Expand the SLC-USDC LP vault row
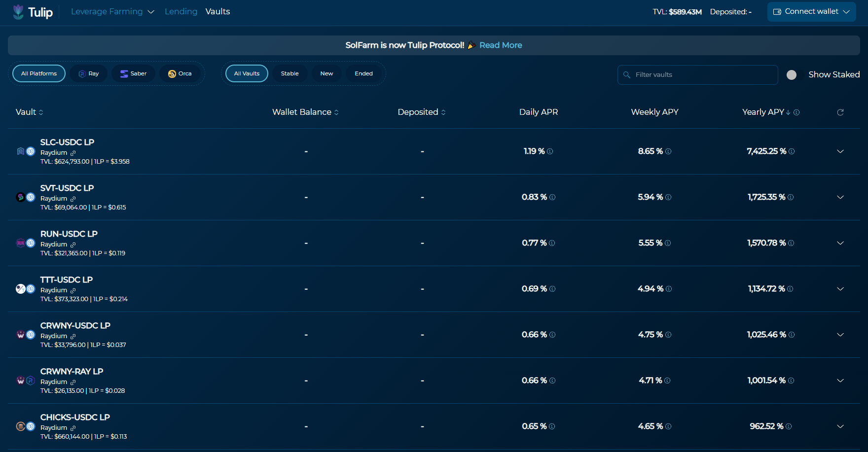This screenshot has height=452, width=868. click(840, 151)
